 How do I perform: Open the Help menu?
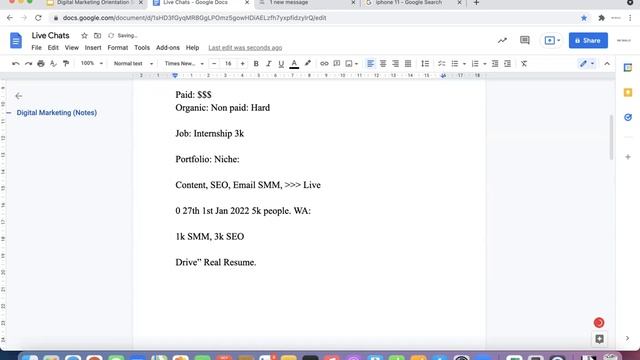192,48
